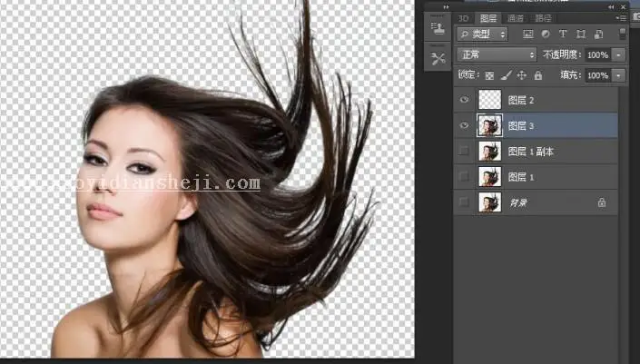Switch to the 通道 tab
The image size is (640, 364).
click(515, 18)
